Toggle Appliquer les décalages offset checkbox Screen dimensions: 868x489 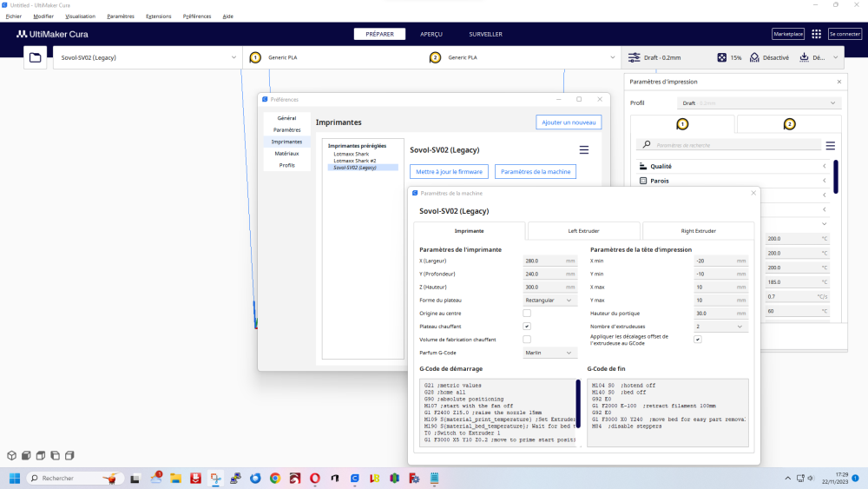coord(698,340)
